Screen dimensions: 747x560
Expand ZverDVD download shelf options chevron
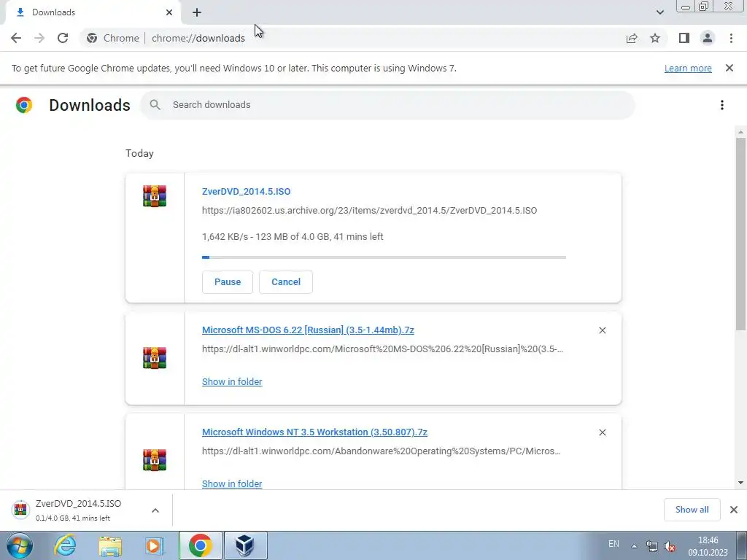click(x=155, y=510)
